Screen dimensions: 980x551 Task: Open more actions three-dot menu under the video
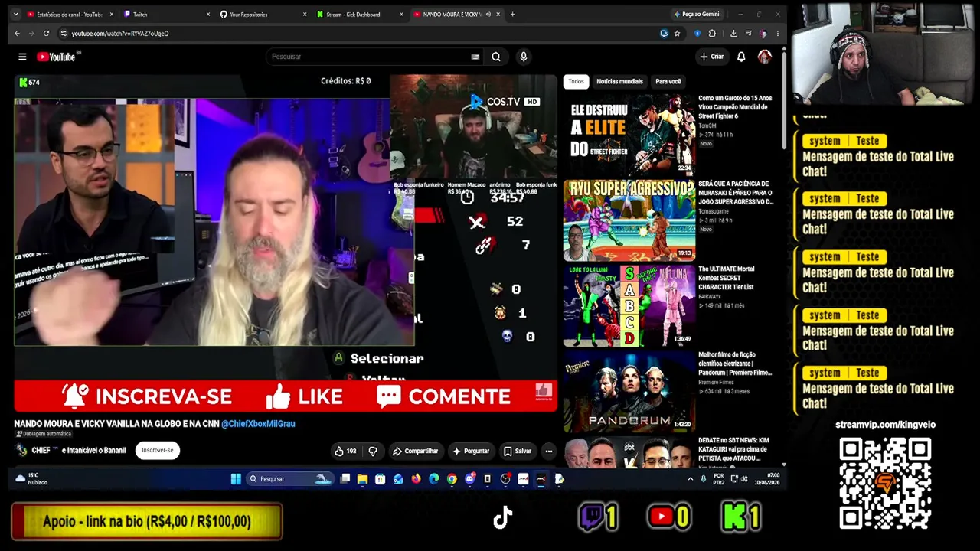coord(548,451)
